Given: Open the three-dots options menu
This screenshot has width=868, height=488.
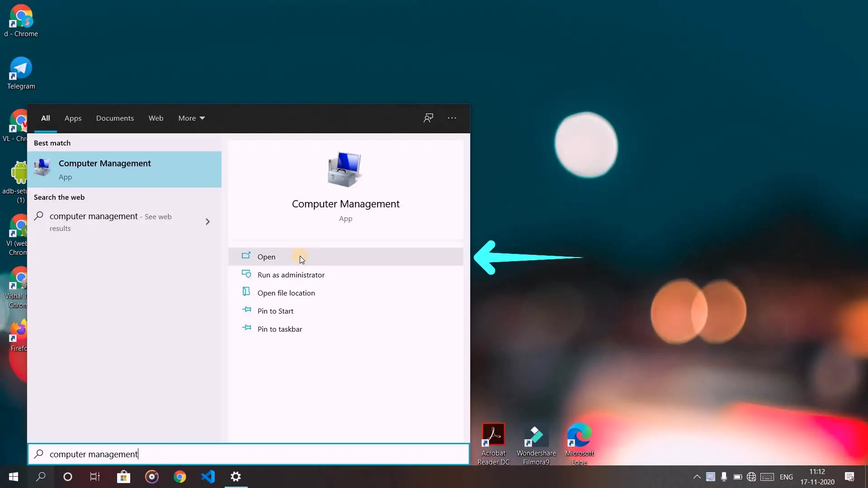Looking at the screenshot, I should pos(452,118).
